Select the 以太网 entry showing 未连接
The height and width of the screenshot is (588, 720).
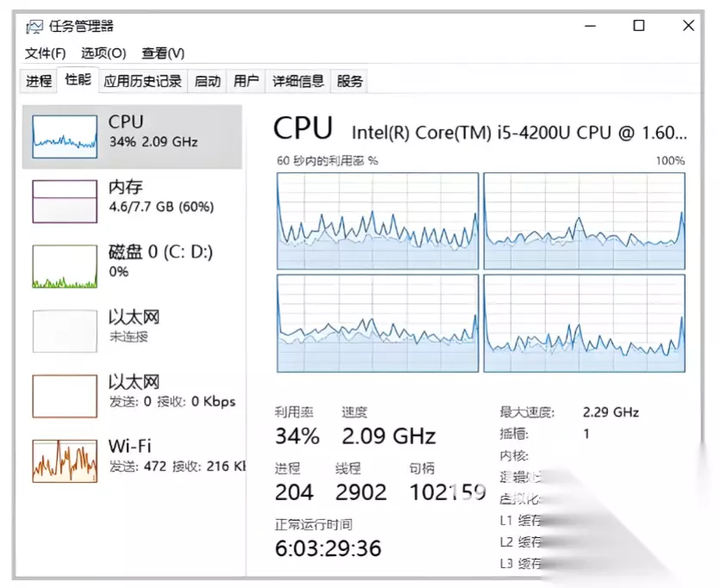tap(65, 331)
